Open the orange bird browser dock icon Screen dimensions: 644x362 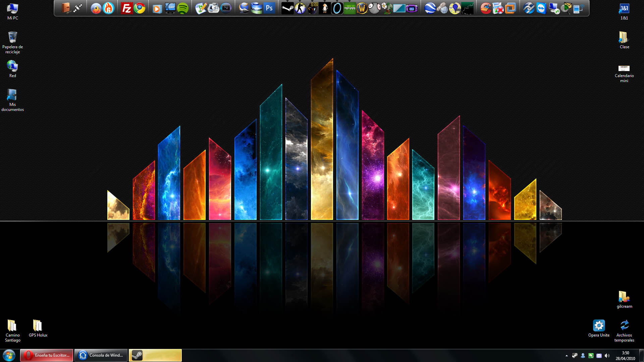click(96, 8)
